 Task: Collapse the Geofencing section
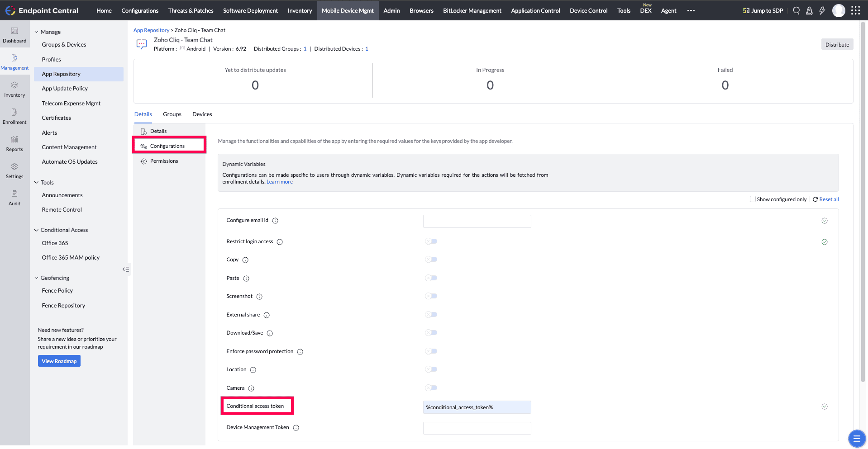[x=36, y=278]
